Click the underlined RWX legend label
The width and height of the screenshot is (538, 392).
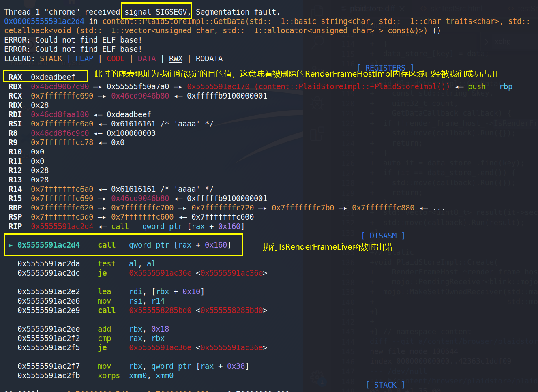tap(176, 59)
